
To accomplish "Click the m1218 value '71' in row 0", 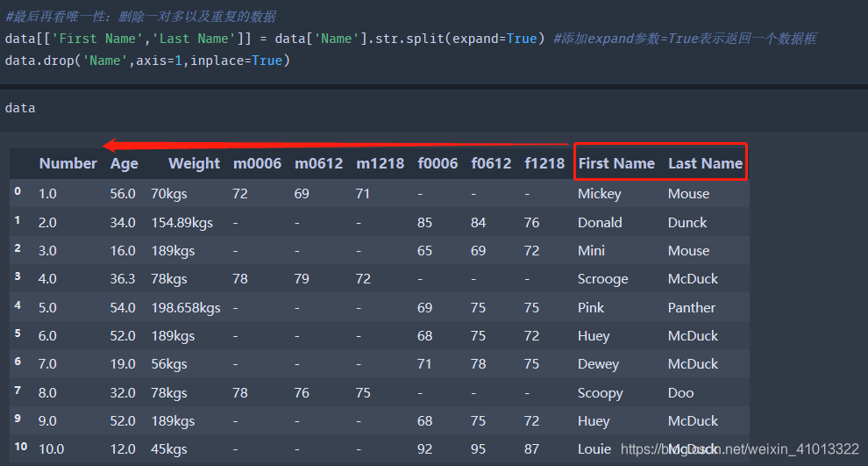I will [363, 194].
